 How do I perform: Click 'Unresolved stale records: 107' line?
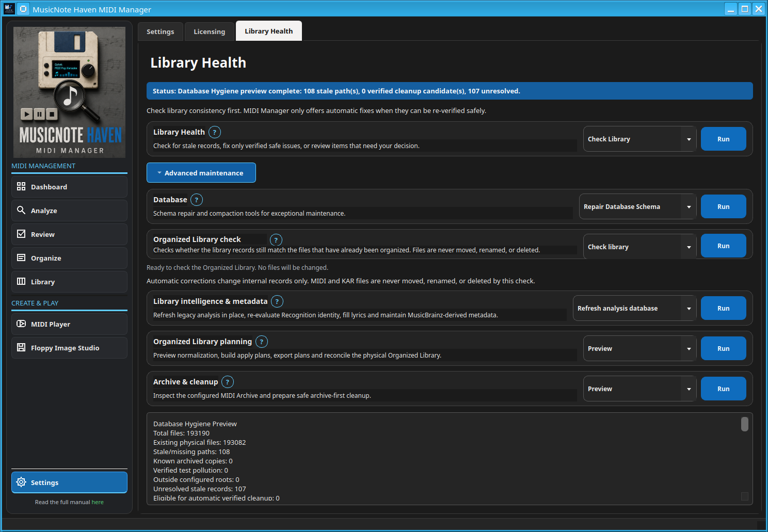tap(200, 489)
